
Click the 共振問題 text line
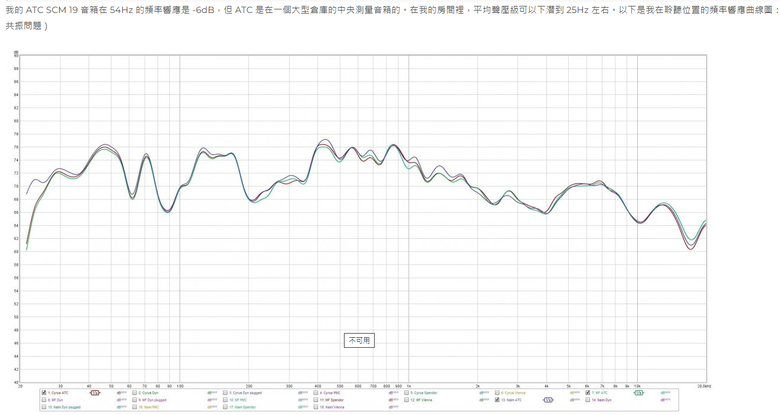[26, 26]
